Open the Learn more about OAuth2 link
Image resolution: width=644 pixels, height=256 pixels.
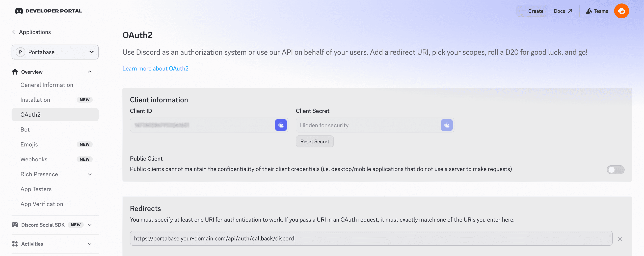click(155, 68)
